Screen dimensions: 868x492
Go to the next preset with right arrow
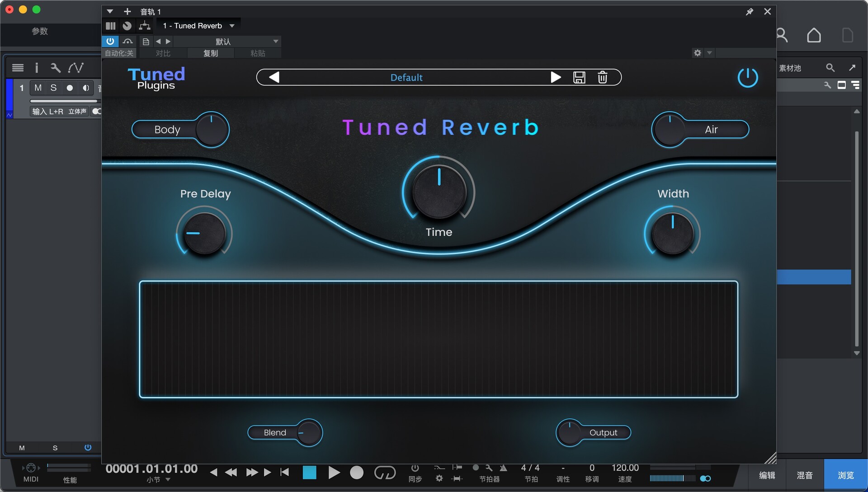[556, 77]
